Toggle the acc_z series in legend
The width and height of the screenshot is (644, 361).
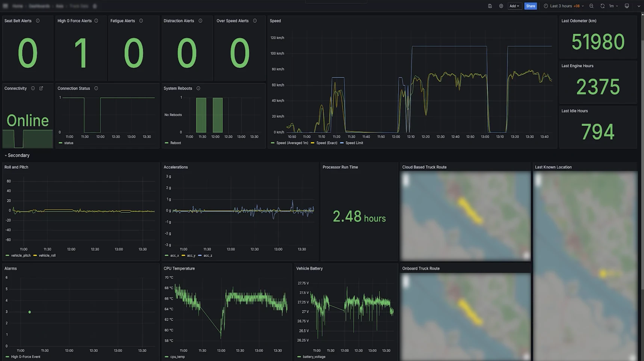tap(207, 255)
